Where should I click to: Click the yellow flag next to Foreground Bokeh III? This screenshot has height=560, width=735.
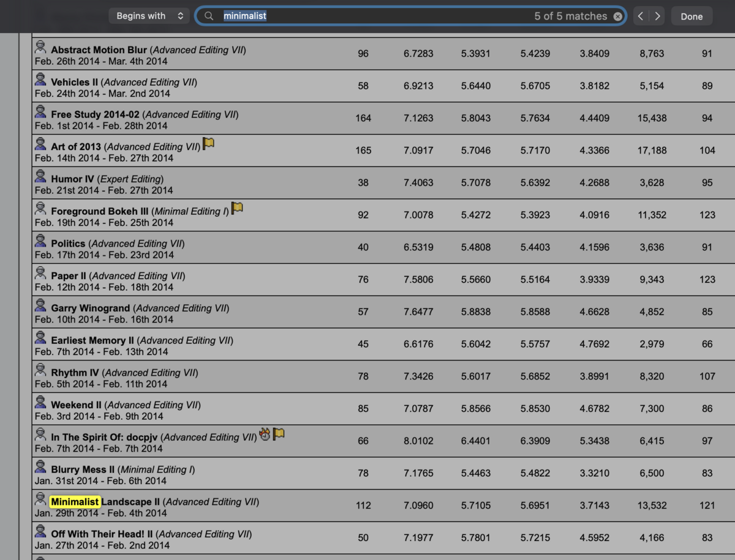(x=237, y=209)
